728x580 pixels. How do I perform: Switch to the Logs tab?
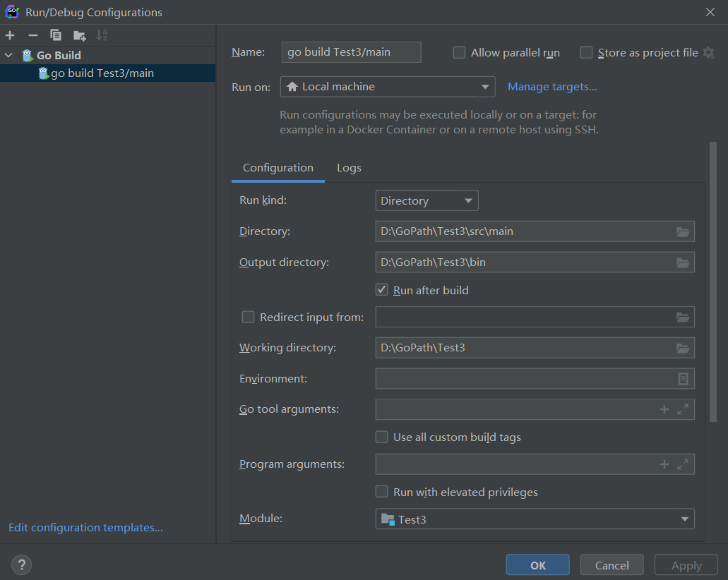(349, 168)
